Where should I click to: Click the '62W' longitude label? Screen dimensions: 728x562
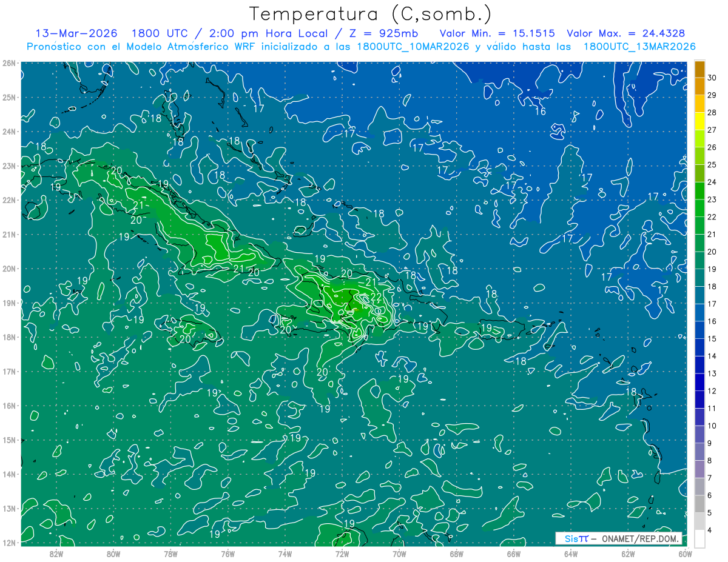[627, 554]
